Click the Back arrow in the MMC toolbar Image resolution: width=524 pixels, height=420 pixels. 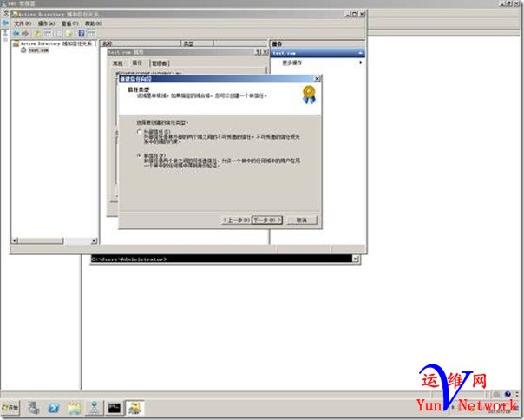click(16, 34)
